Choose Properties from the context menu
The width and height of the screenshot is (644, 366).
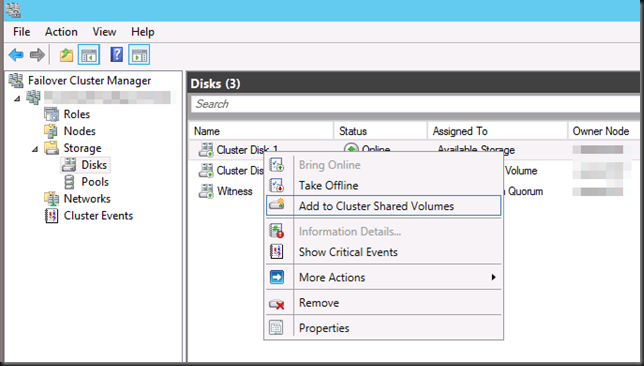(x=383, y=328)
